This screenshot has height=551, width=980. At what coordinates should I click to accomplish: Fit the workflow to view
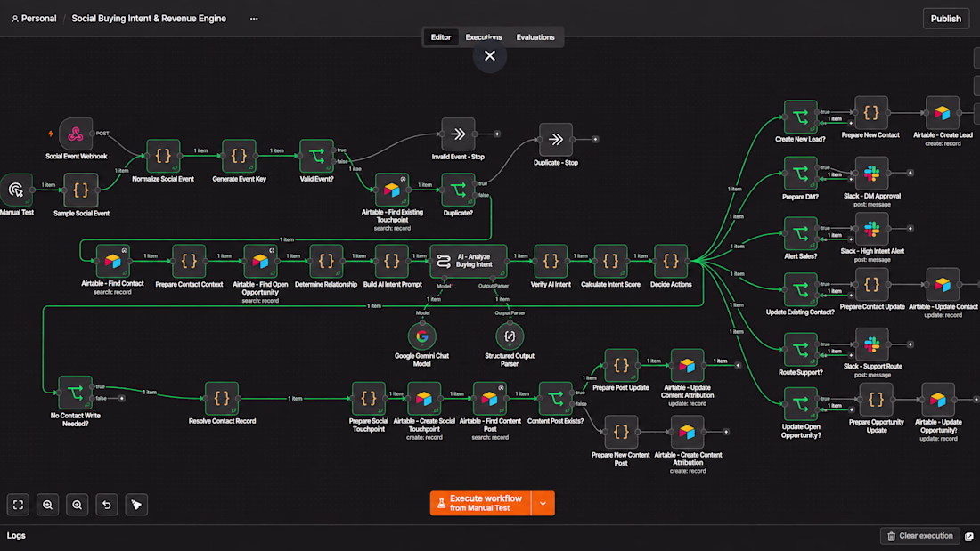click(x=18, y=505)
